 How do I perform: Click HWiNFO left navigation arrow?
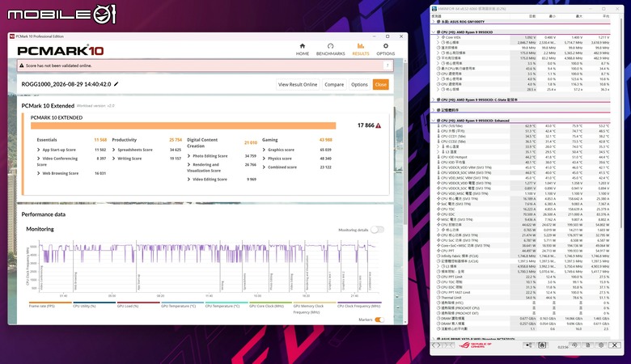coord(434,345)
